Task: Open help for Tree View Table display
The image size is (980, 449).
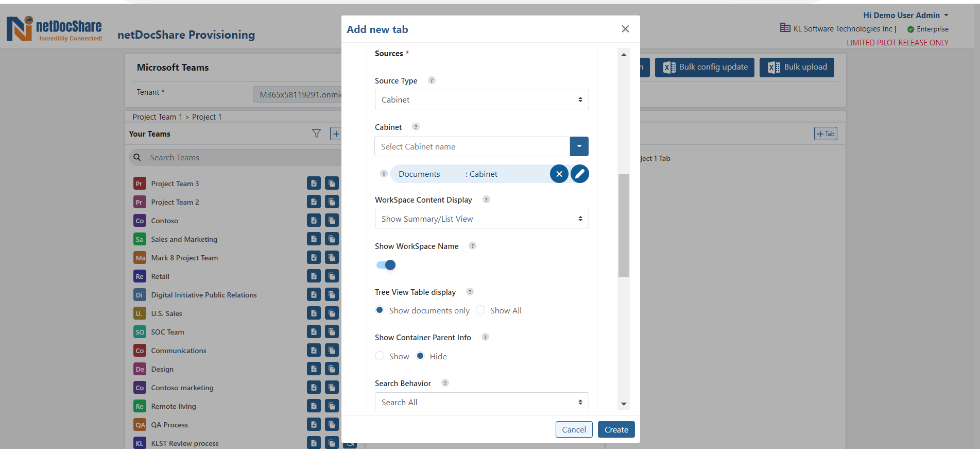Action: pos(470,292)
